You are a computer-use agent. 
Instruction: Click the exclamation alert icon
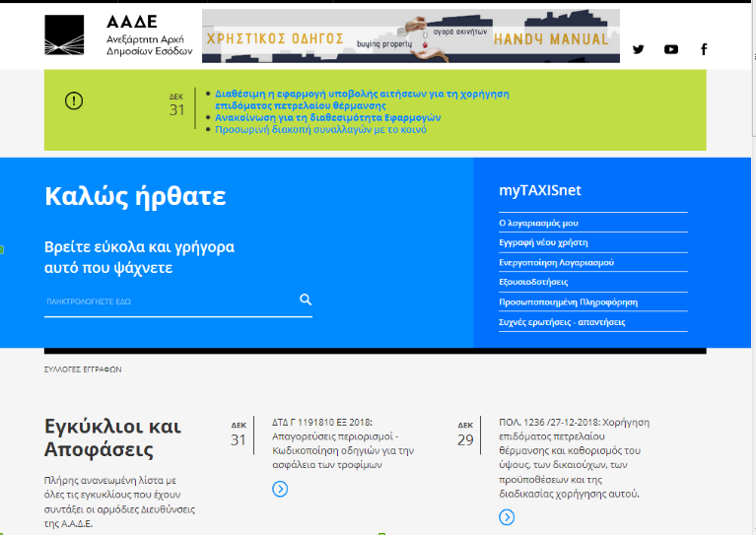point(74,100)
